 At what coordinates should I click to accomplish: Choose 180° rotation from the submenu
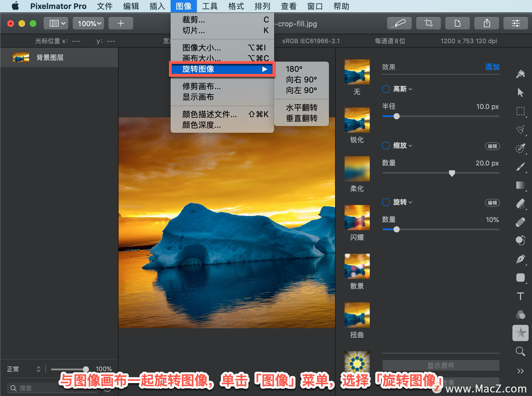click(301, 69)
